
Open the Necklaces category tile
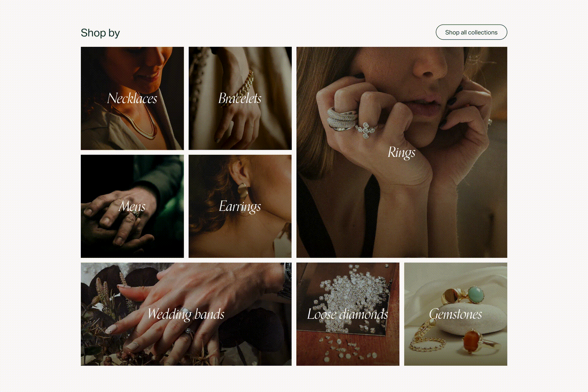tap(132, 98)
